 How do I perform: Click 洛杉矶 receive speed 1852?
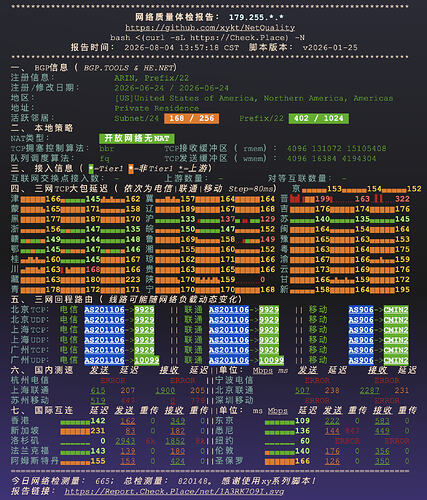[175, 441]
